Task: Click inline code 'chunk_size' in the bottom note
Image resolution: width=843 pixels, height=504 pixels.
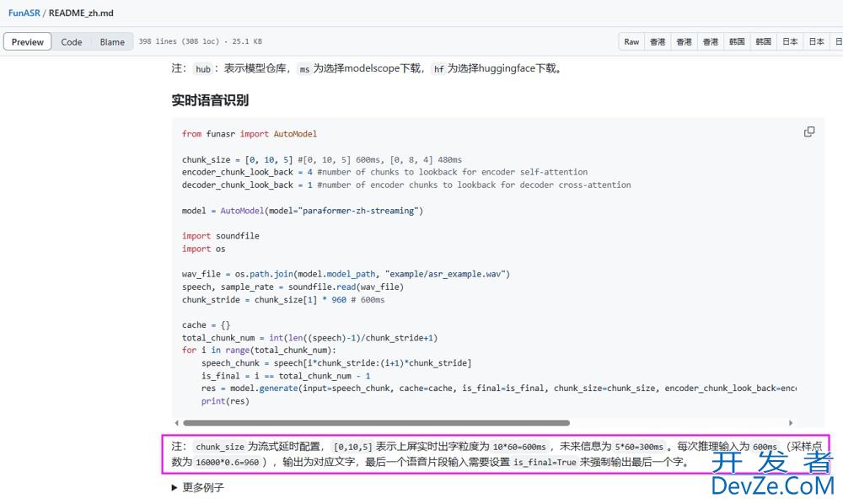Action: coord(220,447)
